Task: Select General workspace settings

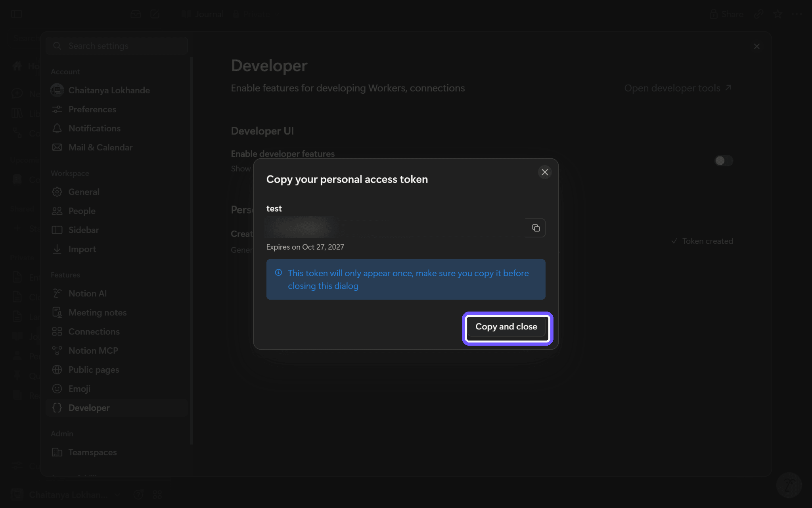Action: 117,192
